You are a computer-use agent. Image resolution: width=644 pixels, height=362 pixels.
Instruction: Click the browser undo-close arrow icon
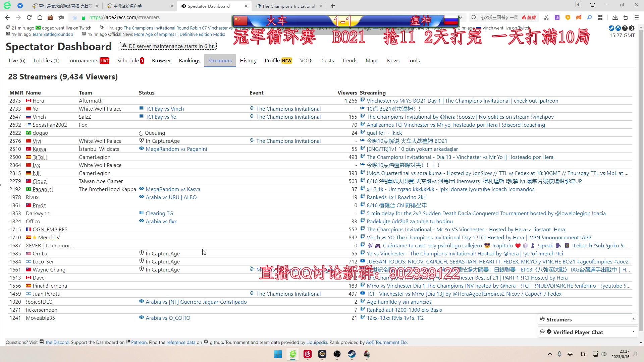(626, 17)
